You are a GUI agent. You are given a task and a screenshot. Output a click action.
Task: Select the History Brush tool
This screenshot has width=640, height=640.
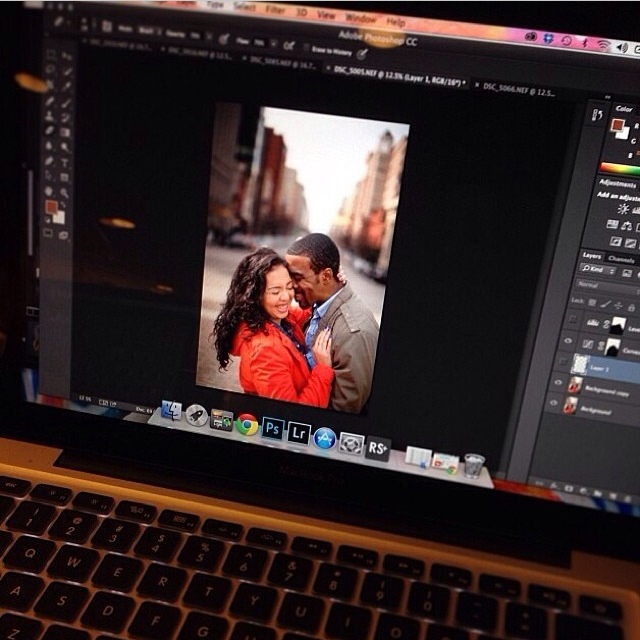pos(66,118)
